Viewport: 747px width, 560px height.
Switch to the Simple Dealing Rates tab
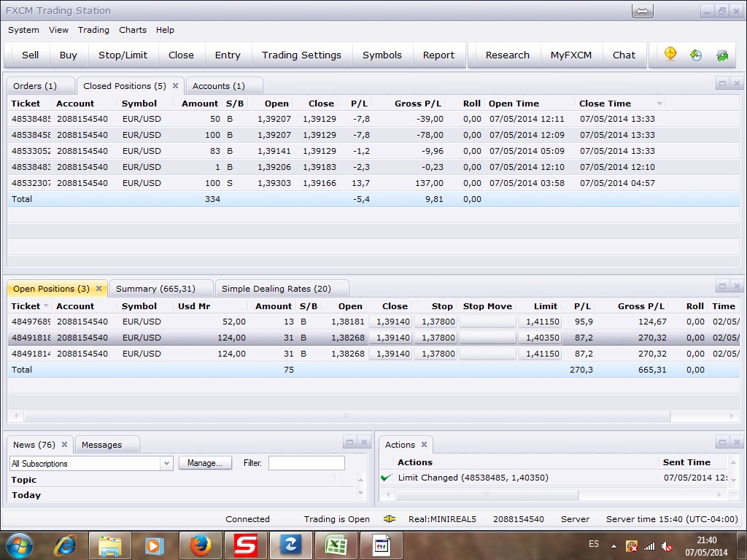276,289
